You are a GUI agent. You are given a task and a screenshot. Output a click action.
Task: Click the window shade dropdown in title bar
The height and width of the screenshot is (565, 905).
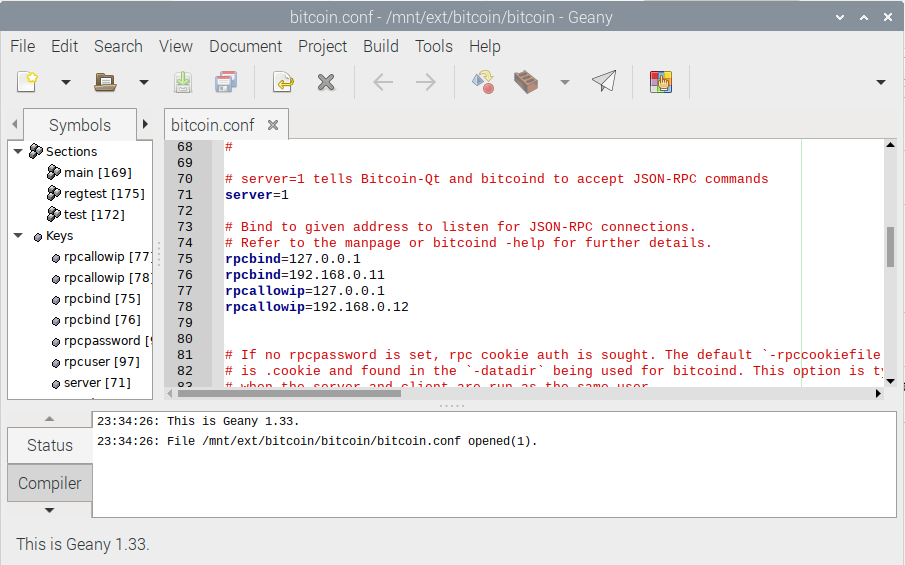point(840,17)
